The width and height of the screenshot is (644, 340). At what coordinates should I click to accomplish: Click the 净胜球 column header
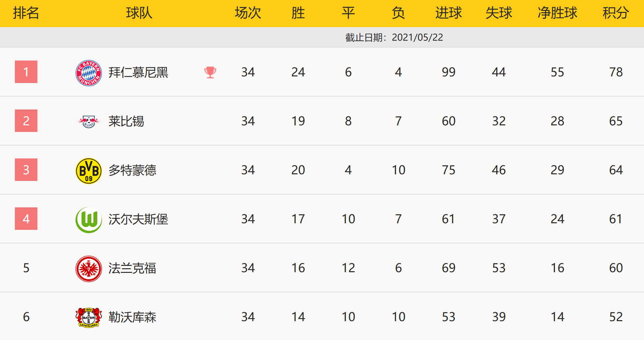click(557, 13)
